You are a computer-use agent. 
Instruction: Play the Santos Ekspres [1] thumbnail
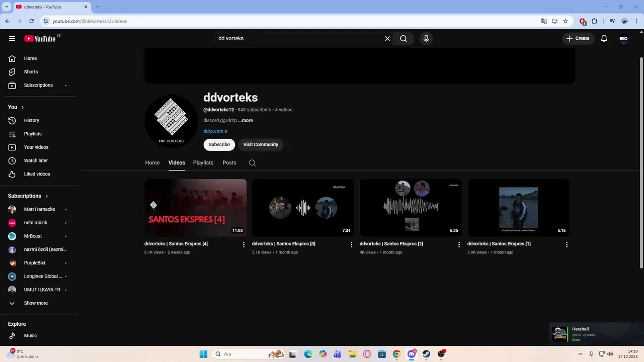pos(518,208)
